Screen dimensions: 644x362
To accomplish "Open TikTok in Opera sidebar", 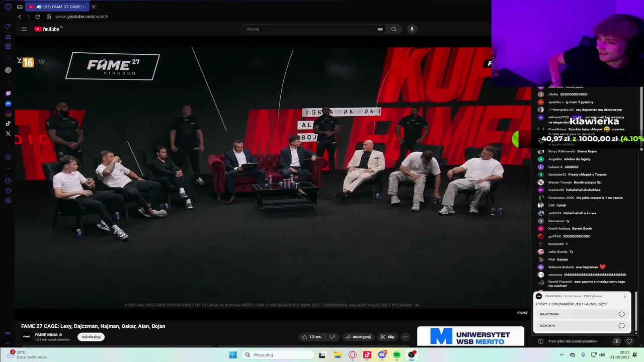I will pos(8,124).
